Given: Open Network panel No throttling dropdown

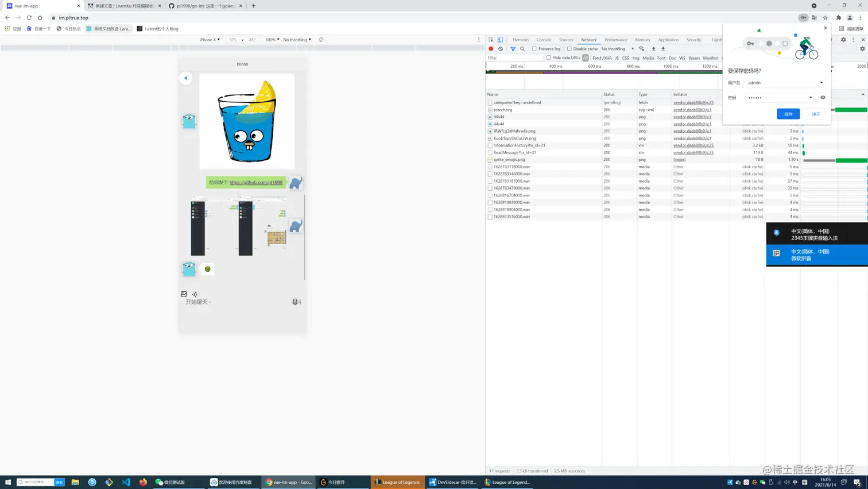Looking at the screenshot, I should coord(617,49).
